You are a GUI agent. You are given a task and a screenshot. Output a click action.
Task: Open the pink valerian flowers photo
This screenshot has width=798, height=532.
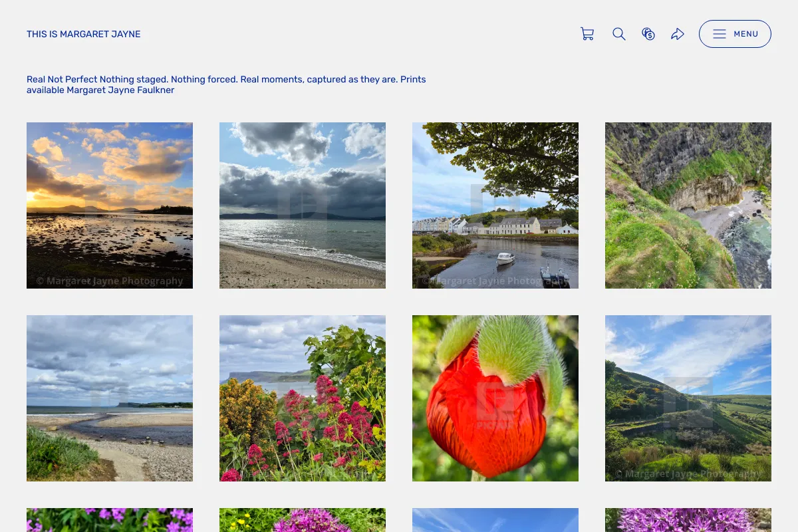(303, 398)
